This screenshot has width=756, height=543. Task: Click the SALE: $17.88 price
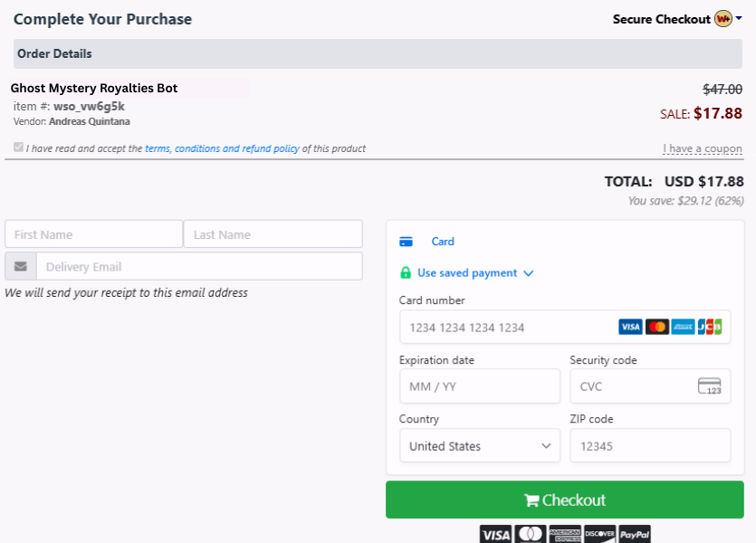coord(701,114)
